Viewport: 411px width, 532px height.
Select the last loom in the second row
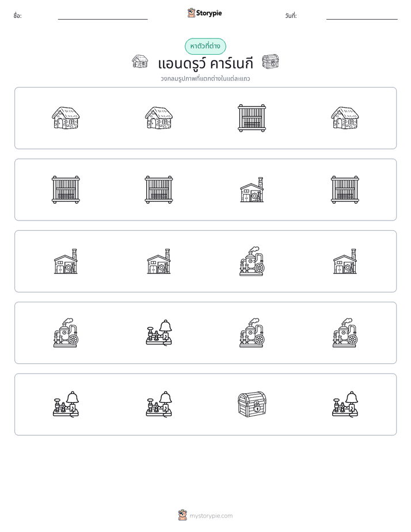(345, 189)
